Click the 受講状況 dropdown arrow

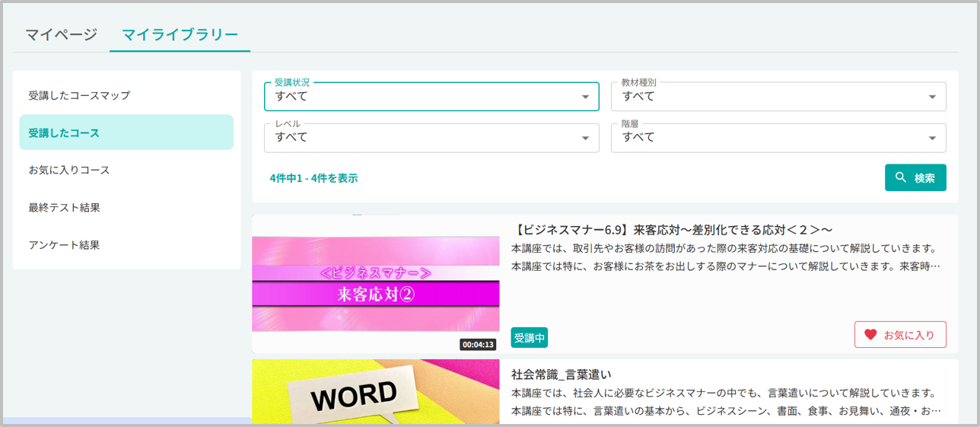click(x=585, y=97)
